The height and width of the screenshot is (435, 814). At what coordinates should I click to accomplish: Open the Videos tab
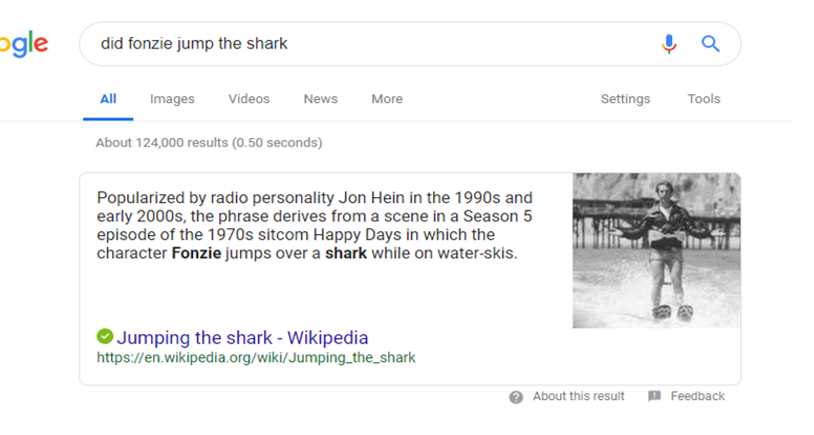click(x=249, y=99)
